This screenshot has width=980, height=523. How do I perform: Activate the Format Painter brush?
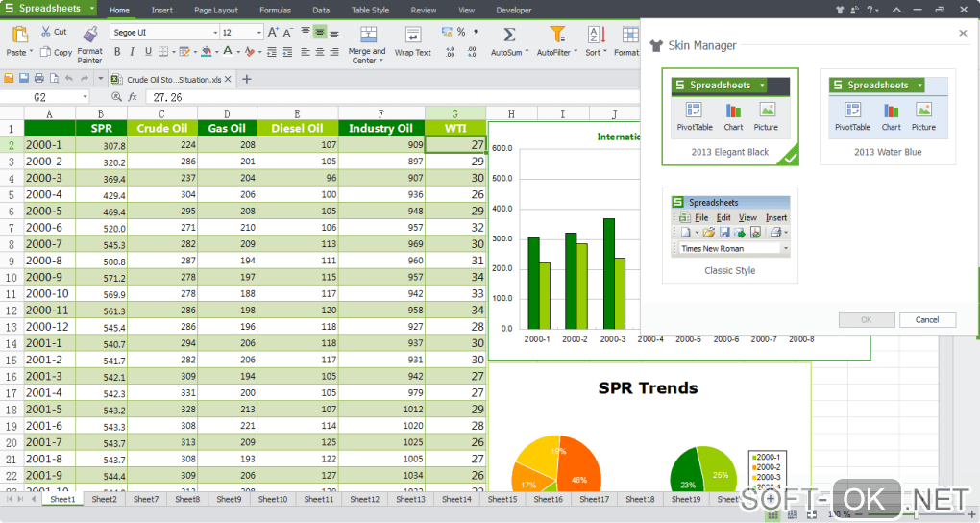tap(90, 35)
